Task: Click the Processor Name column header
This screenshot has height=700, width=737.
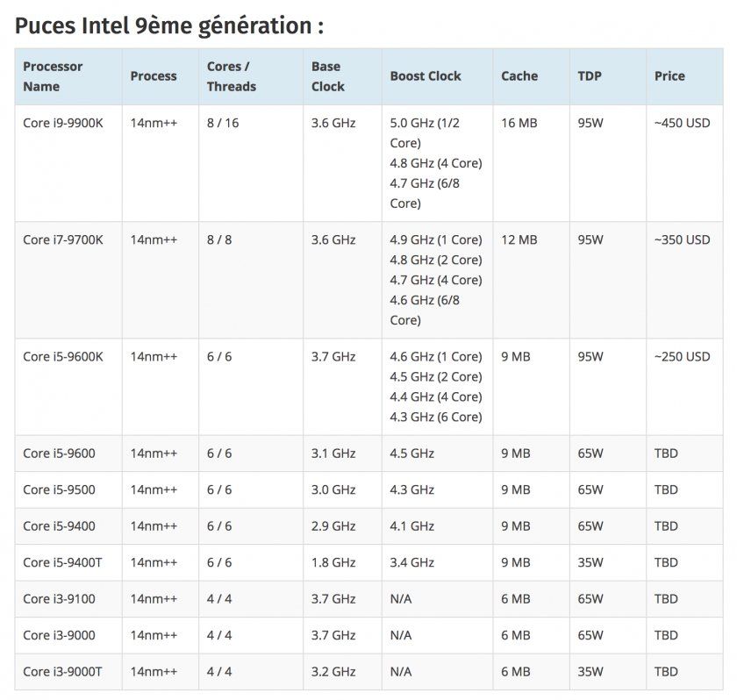Action: click(54, 76)
